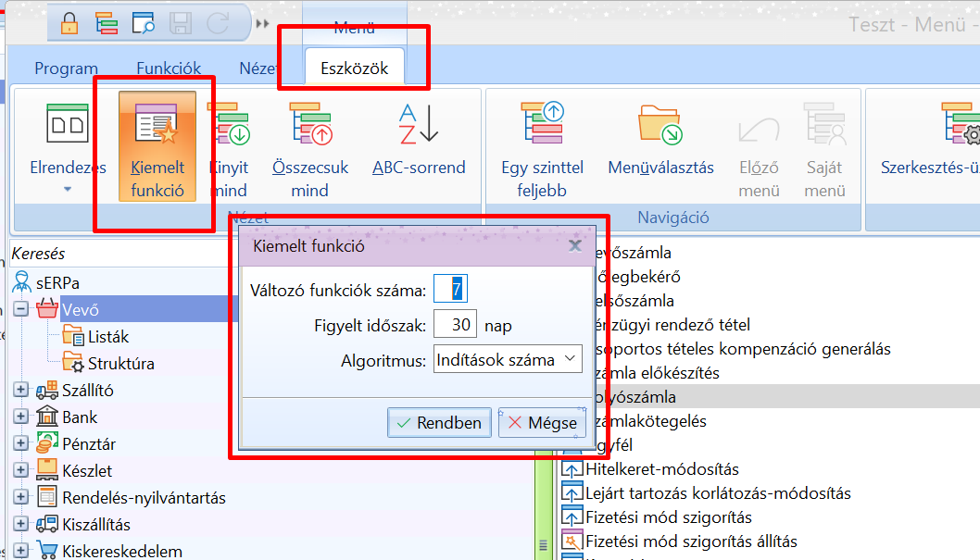Click the window search icon in quick toolbar
This screenshot has height=560, width=980.
pos(144,24)
